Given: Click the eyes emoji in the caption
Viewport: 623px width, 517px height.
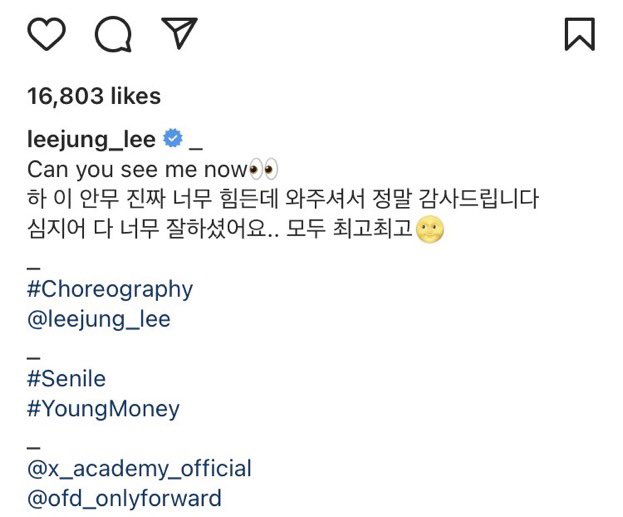Looking at the screenshot, I should pos(261,169).
